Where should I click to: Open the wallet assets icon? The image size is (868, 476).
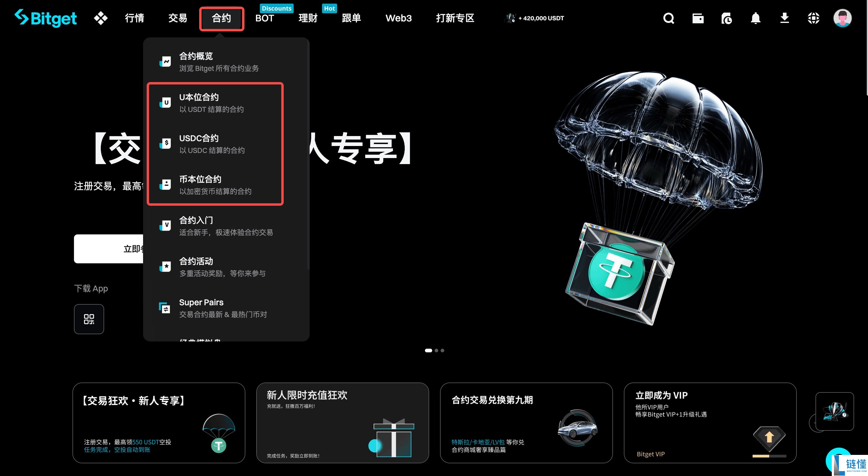click(x=698, y=18)
